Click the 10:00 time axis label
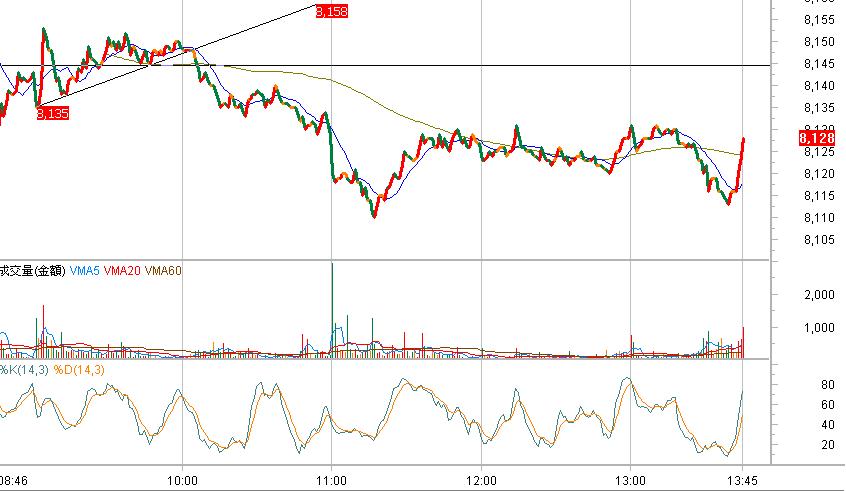846x491 pixels. click(182, 480)
